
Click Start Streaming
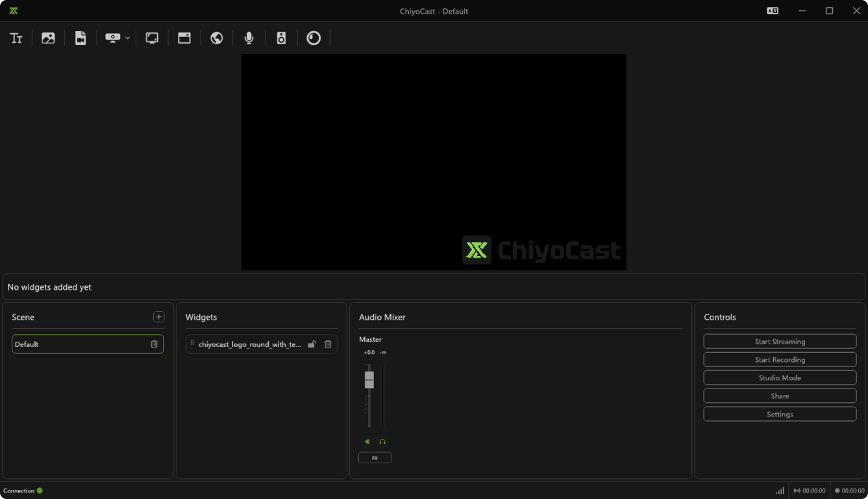(x=780, y=342)
